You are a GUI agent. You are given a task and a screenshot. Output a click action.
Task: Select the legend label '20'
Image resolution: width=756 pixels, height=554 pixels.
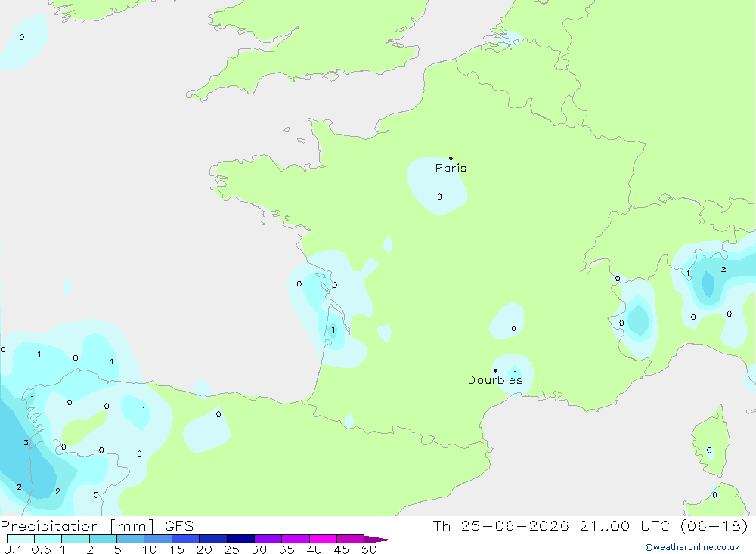(x=204, y=549)
